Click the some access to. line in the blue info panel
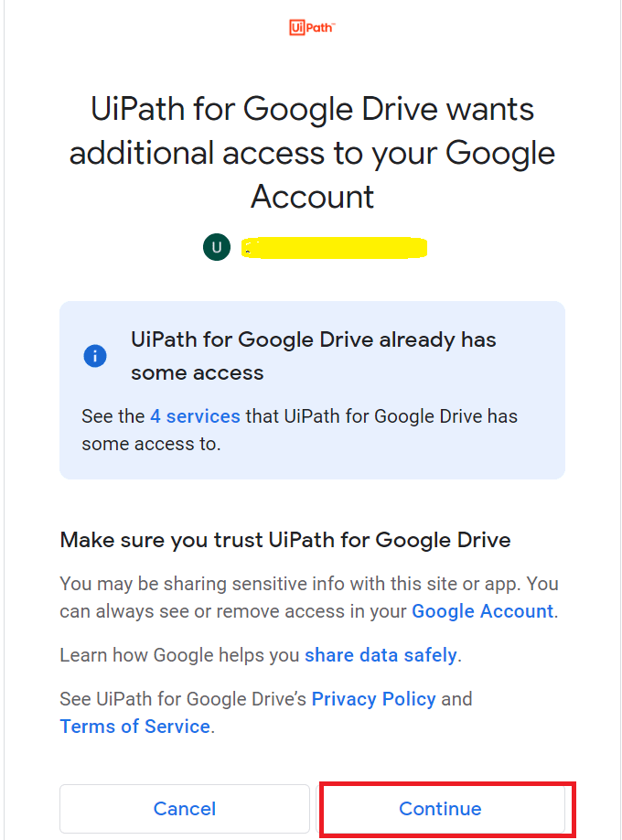The height and width of the screenshot is (840, 622). (151, 444)
